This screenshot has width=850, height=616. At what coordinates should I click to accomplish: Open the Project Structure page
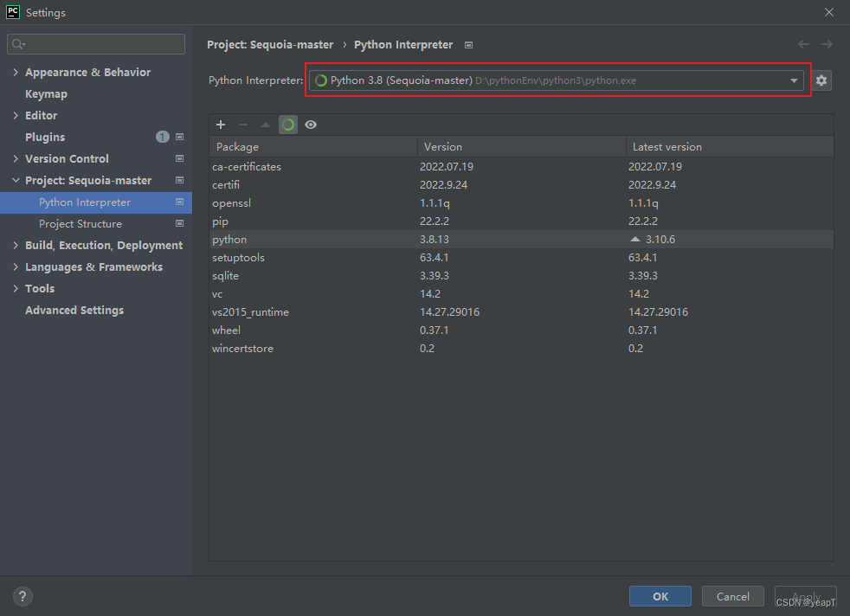point(80,224)
